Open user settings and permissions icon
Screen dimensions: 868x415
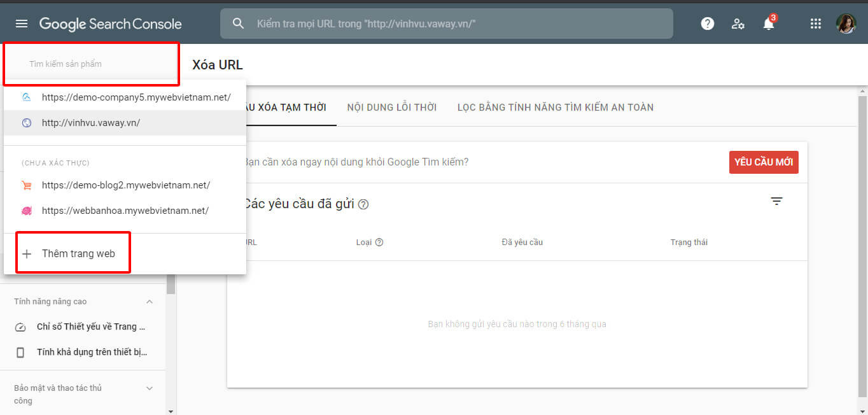pos(738,24)
